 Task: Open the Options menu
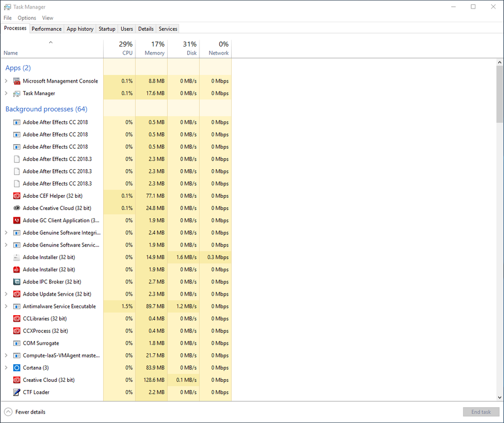26,18
